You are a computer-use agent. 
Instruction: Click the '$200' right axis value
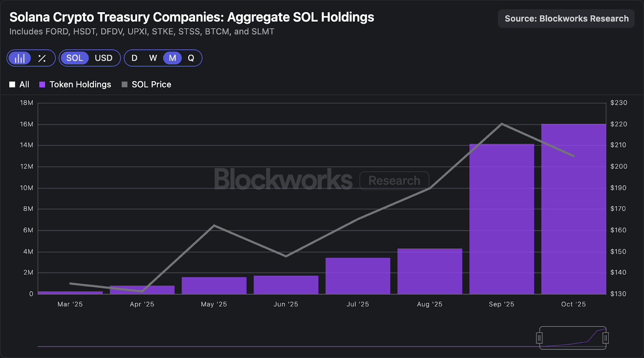(x=619, y=167)
